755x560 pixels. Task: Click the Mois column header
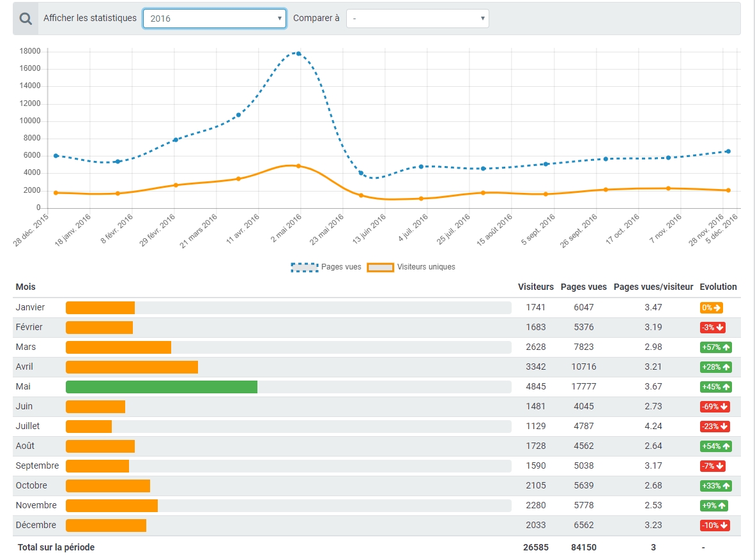[26, 287]
